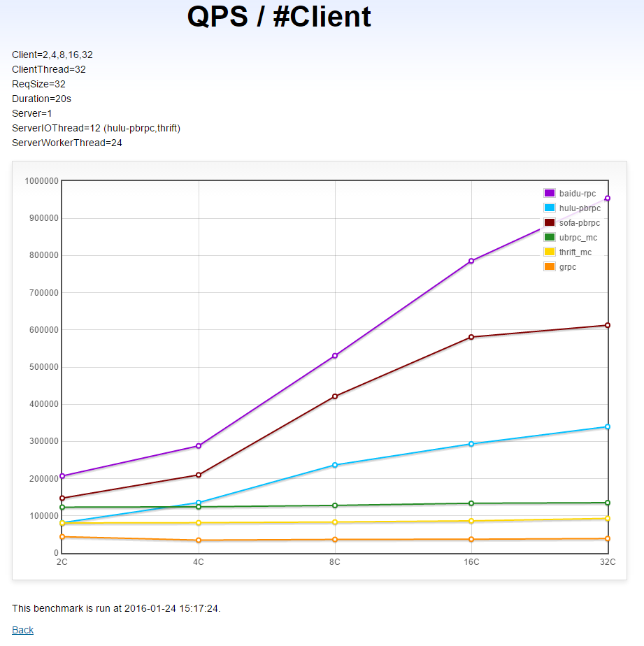Click the baidu-rpc data point at 2C

[x=62, y=476]
